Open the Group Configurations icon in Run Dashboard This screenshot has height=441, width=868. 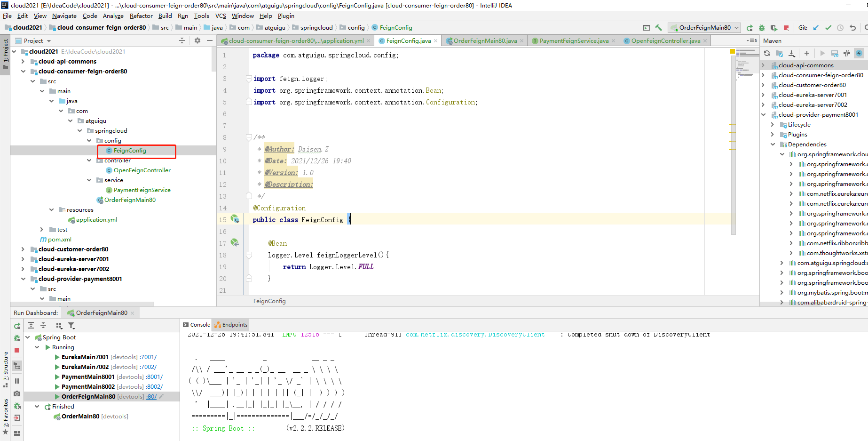coord(59,325)
